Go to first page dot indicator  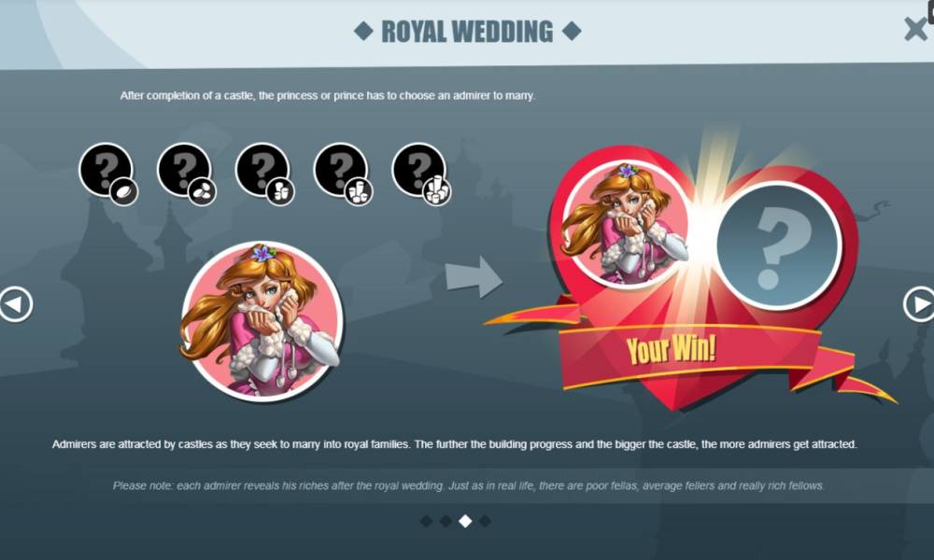coord(427,522)
